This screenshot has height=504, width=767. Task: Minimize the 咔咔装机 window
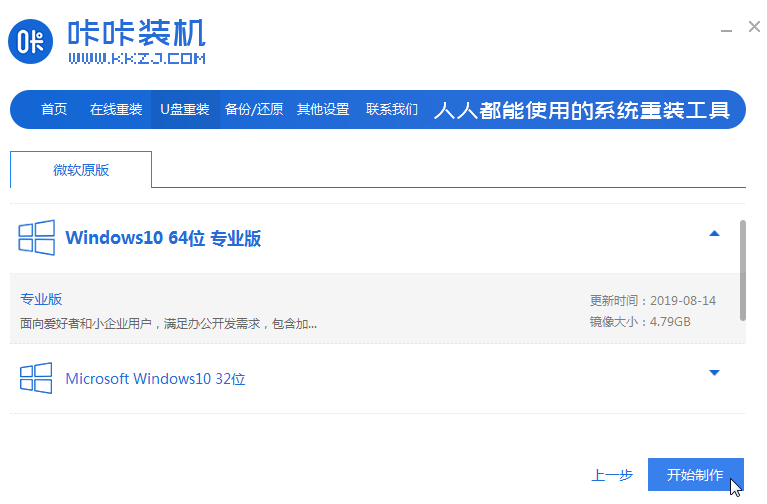tap(725, 29)
